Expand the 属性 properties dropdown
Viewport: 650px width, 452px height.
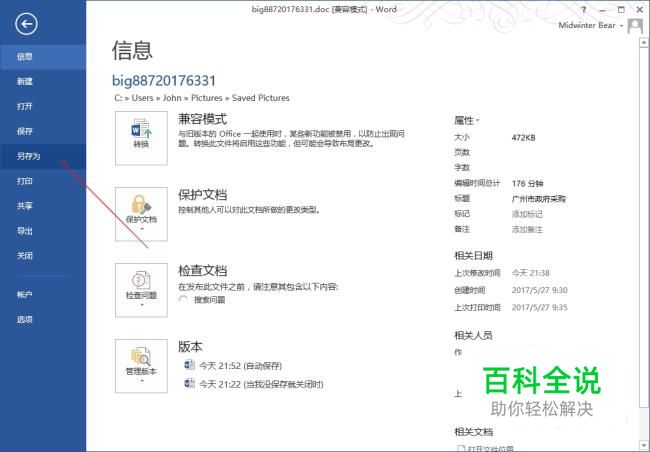point(467,121)
